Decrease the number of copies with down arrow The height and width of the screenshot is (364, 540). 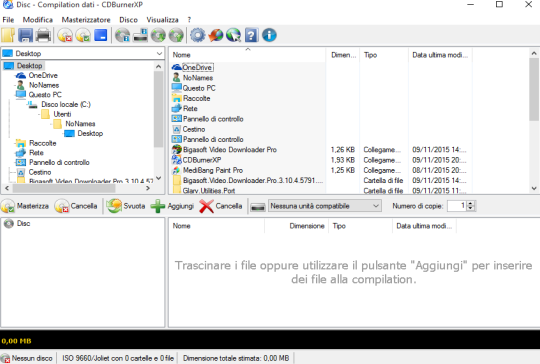pyautogui.click(x=471, y=209)
